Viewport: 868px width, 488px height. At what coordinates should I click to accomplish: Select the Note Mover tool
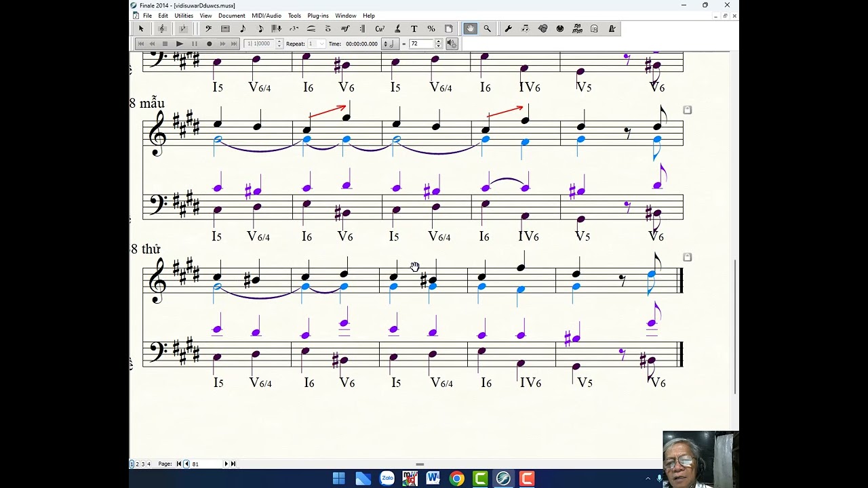525,28
